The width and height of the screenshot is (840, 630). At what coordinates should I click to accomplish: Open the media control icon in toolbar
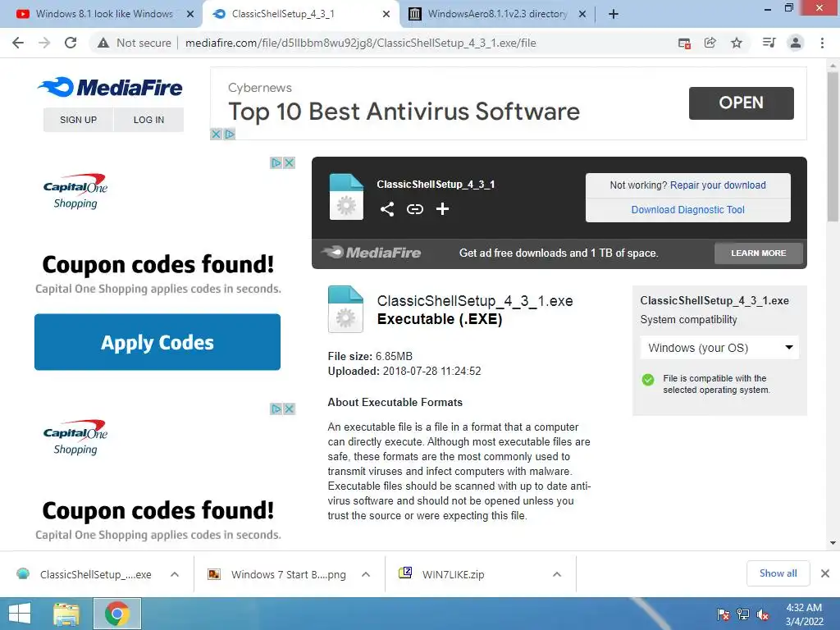point(769,43)
